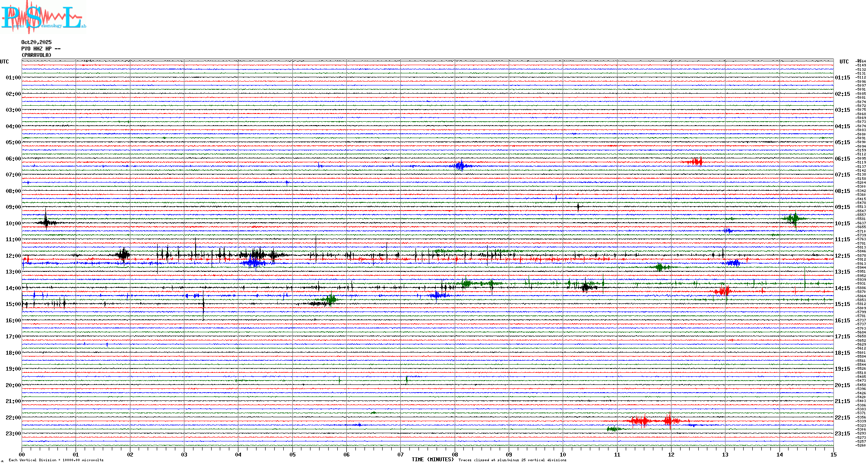
Task: Click the left 06:00 hour label
Action: coord(13,159)
